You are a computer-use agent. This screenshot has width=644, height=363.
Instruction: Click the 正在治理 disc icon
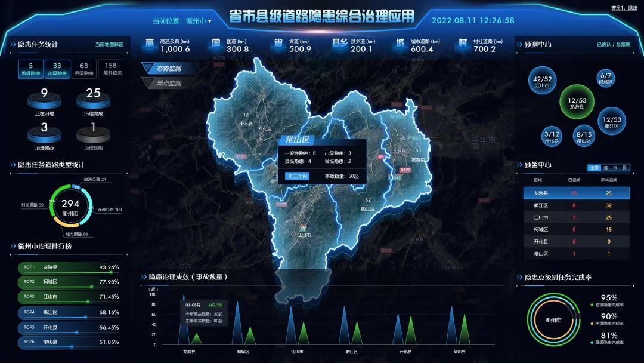[x=44, y=101]
